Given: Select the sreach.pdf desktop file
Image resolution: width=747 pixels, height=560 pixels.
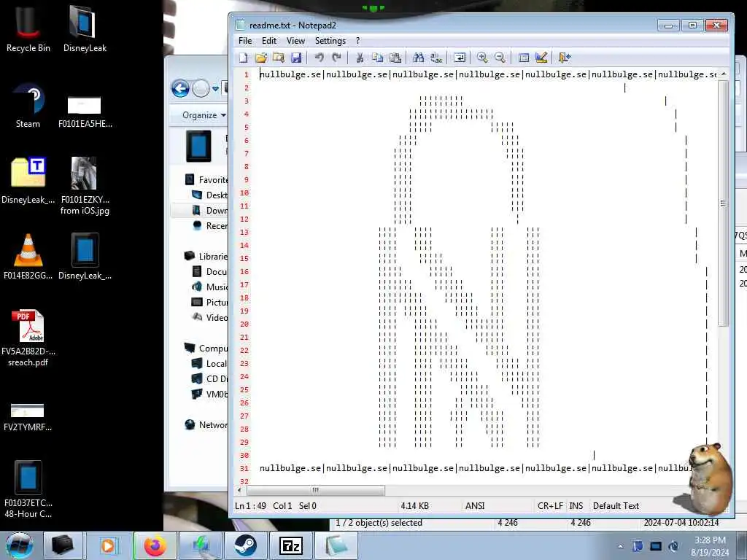Looking at the screenshot, I should 28,338.
